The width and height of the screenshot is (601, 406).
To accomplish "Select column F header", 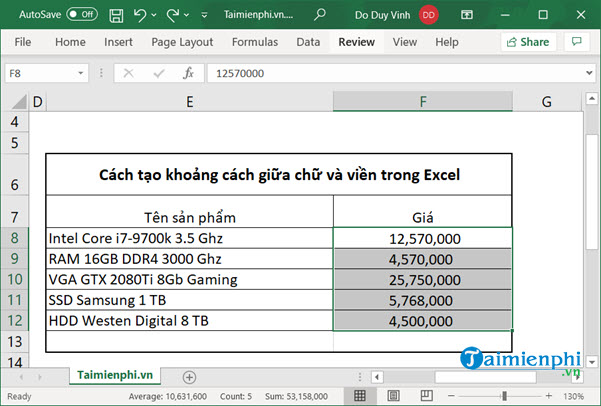I will [423, 102].
